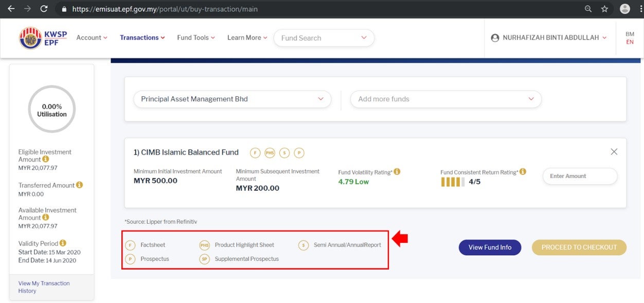Click the zoom magnifier icon in the address bar
644x303 pixels.
588,9
